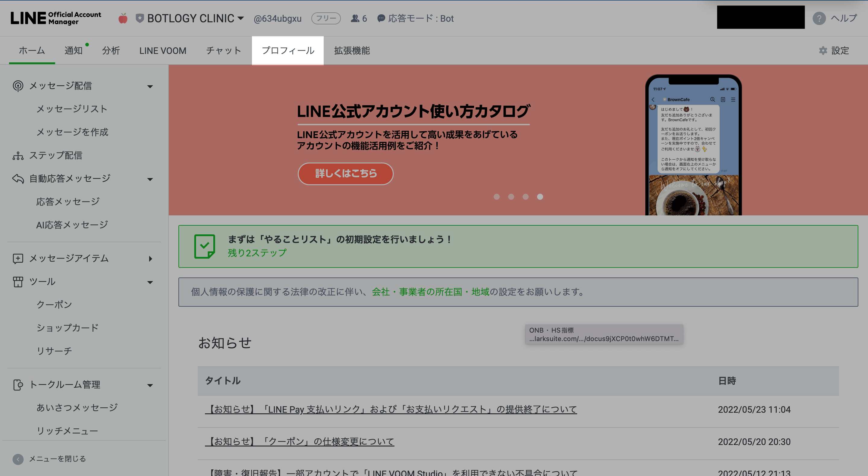Screen dimensions: 868x476
Task: Collapse the sidebar with the Close Menu (メニューを閉じる) arrow icon
Action: [x=18, y=459]
